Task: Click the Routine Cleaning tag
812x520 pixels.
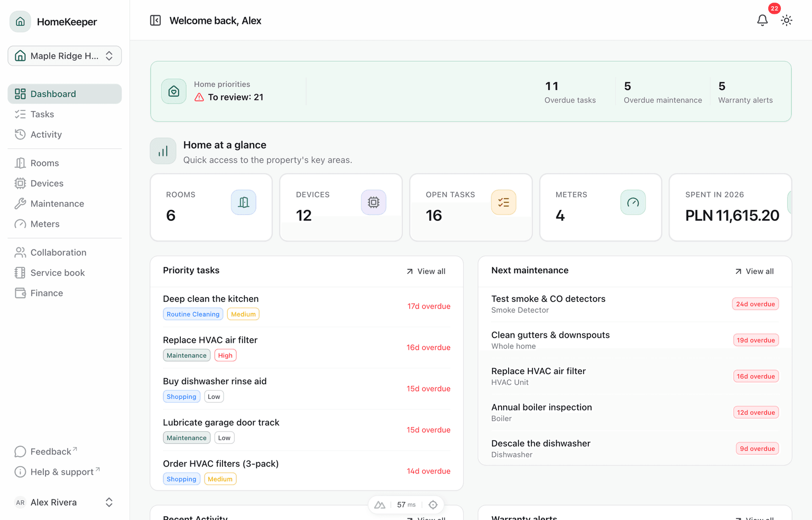Action: [193, 314]
